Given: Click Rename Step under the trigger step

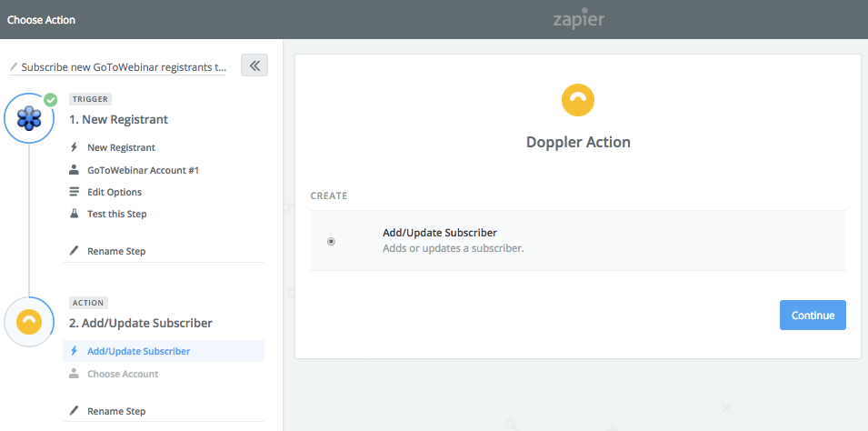Looking at the screenshot, I should point(116,251).
